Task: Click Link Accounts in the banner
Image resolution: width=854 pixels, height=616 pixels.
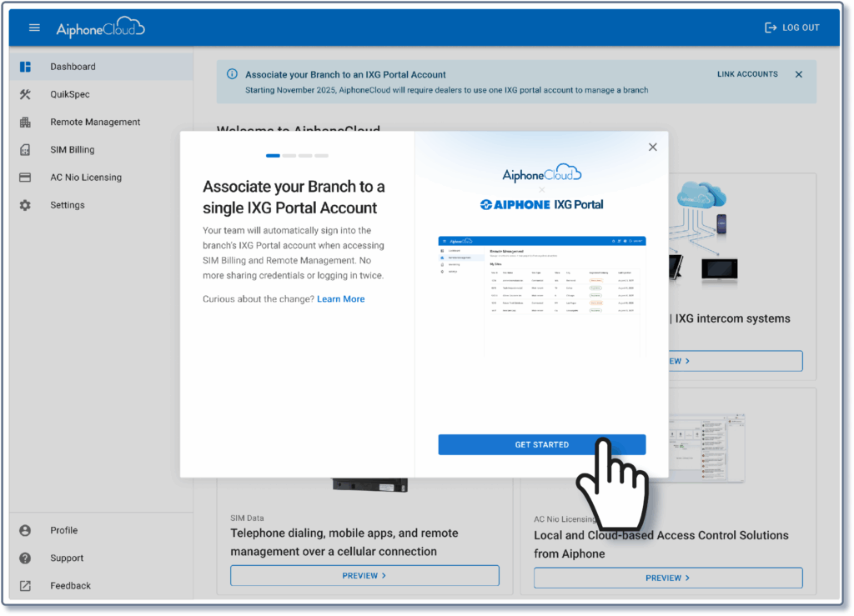Action: (747, 74)
